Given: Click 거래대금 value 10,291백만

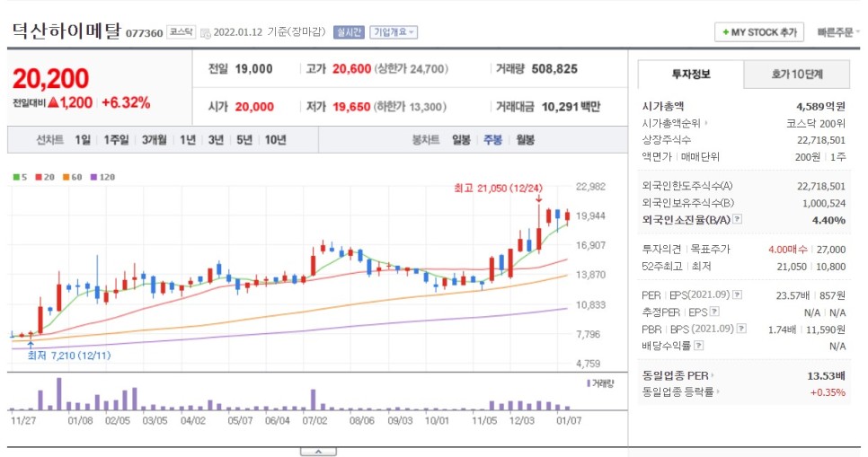Looking at the screenshot, I should coord(571,107).
